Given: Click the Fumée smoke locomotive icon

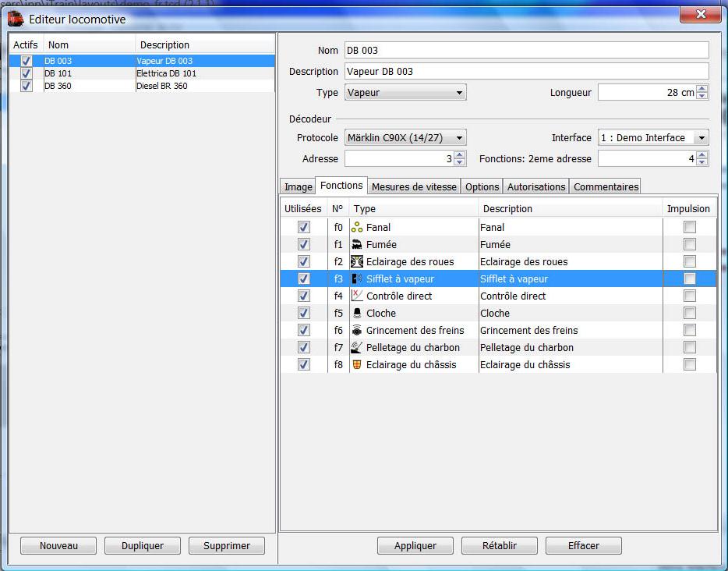Looking at the screenshot, I should point(357,245).
